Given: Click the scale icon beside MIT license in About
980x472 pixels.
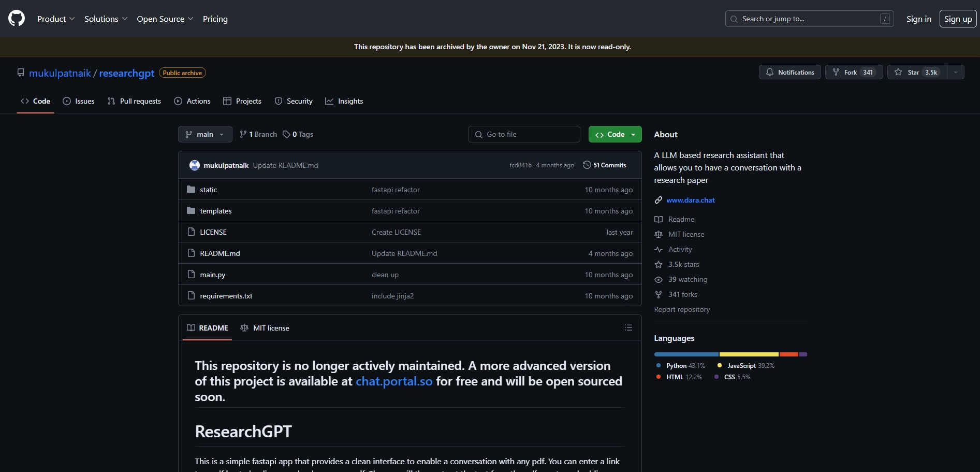Looking at the screenshot, I should (x=659, y=234).
